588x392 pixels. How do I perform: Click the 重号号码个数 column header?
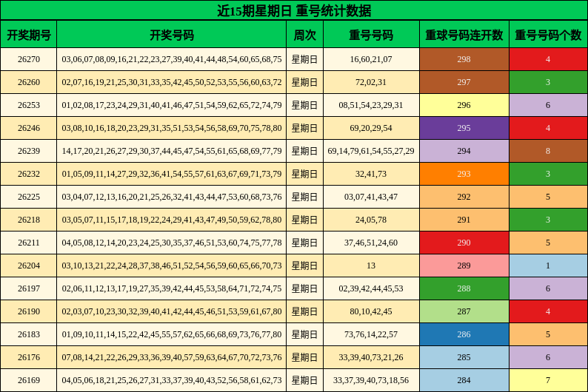pos(548,35)
